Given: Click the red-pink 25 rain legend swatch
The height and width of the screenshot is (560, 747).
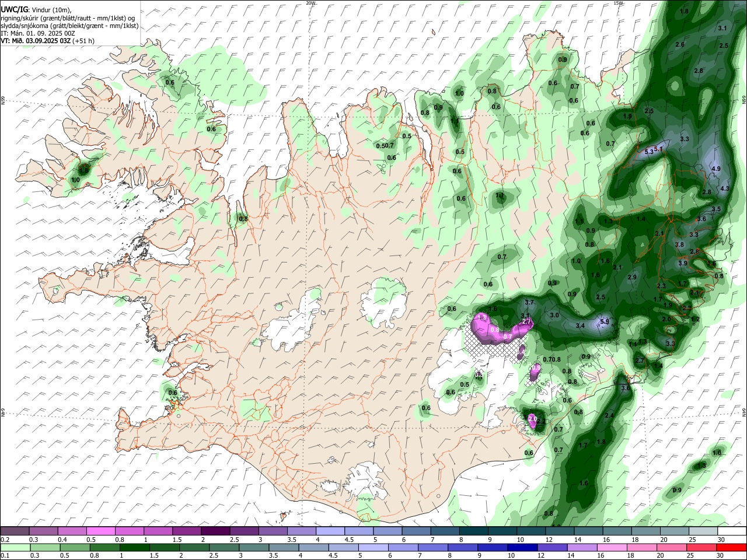Looking at the screenshot, I should pyautogui.click(x=703, y=547).
